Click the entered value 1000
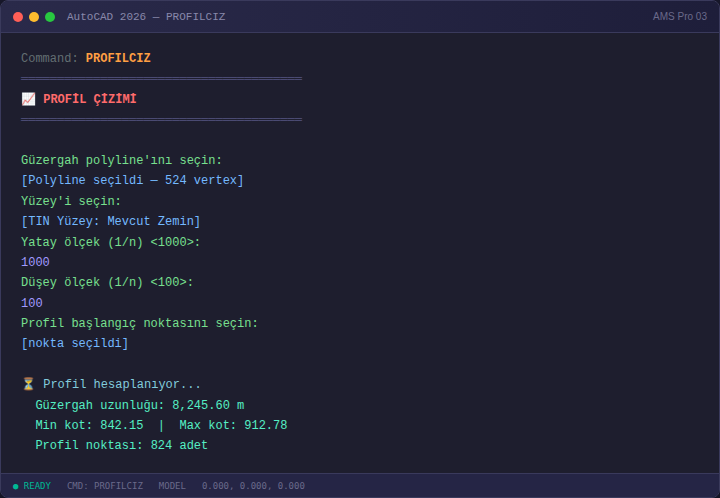This screenshot has height=498, width=720. (x=35, y=262)
